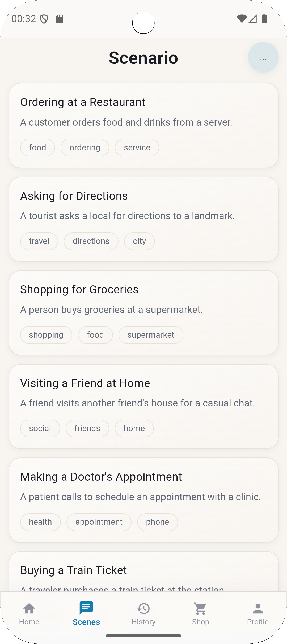The width and height of the screenshot is (287, 644).
Task: Tap the 'travel' tag chip
Action: [x=39, y=241]
